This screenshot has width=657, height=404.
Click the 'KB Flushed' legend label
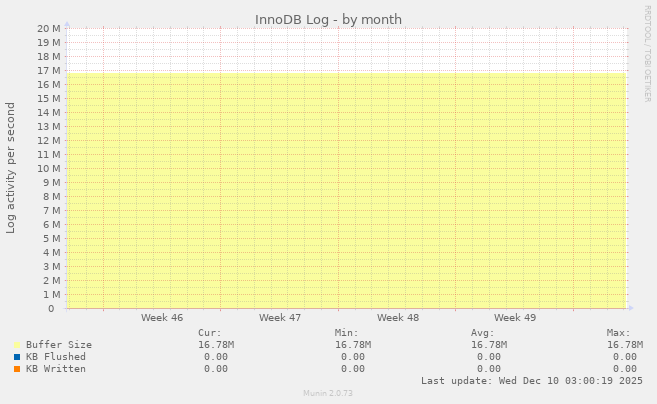click(x=56, y=357)
